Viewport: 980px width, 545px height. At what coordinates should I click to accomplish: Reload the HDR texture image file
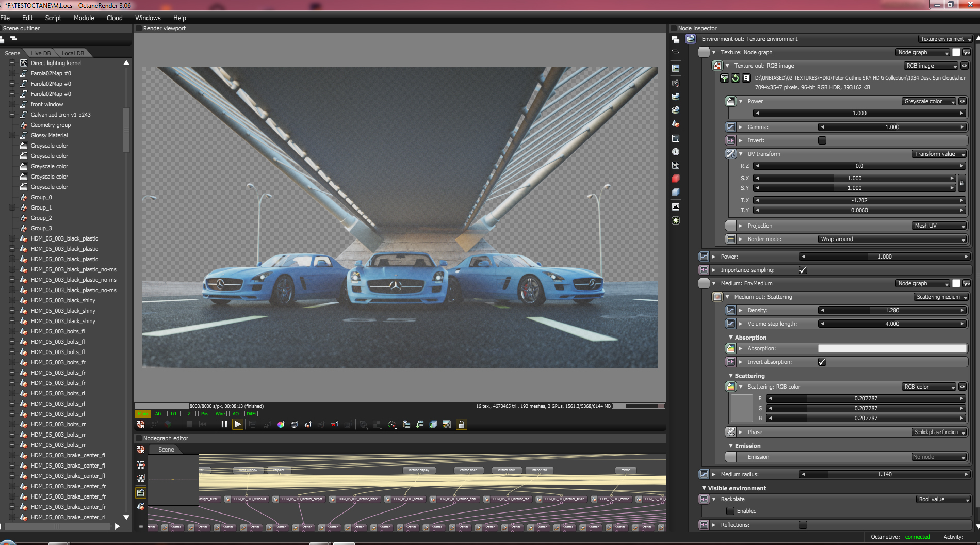(736, 78)
